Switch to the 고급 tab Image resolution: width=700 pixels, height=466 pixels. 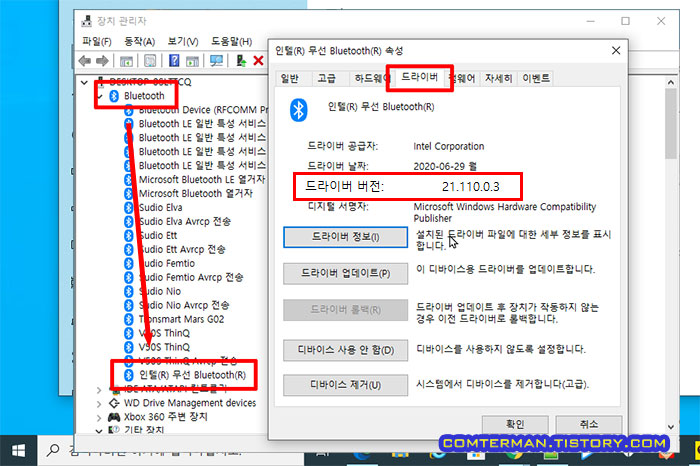click(x=326, y=79)
